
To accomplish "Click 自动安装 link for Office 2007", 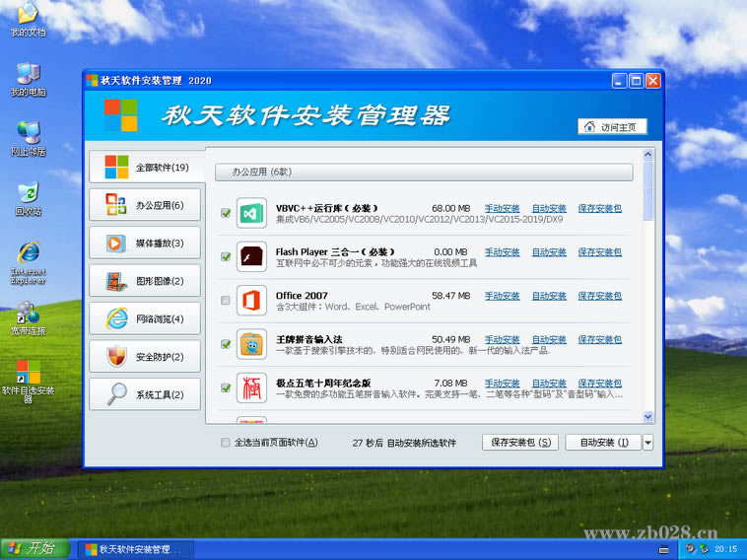I will (x=549, y=296).
